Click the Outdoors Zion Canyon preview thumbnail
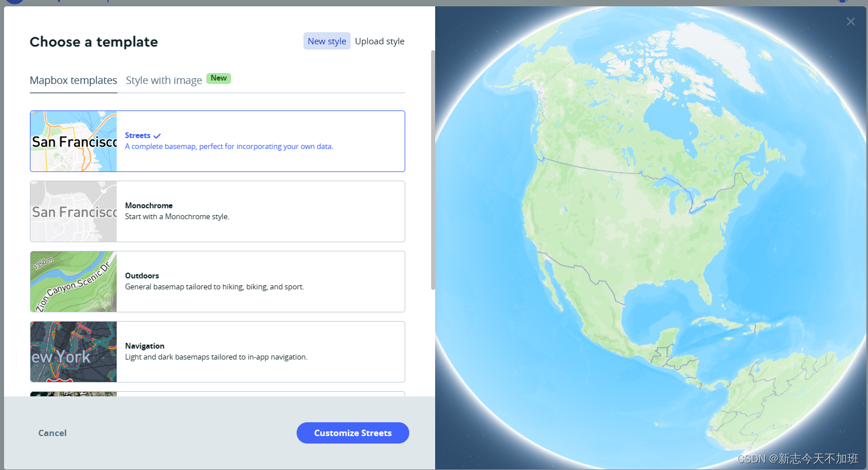Viewport: 868px width, 470px height. [73, 281]
